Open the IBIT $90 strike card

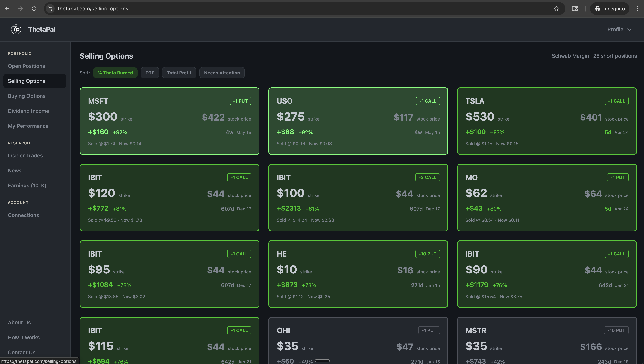tap(547, 274)
